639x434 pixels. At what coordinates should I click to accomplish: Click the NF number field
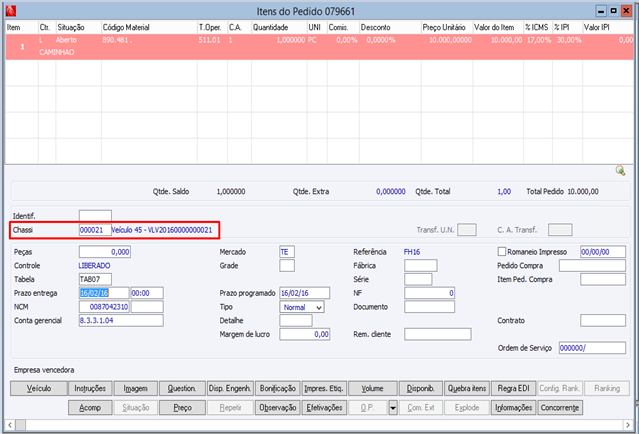click(x=429, y=293)
